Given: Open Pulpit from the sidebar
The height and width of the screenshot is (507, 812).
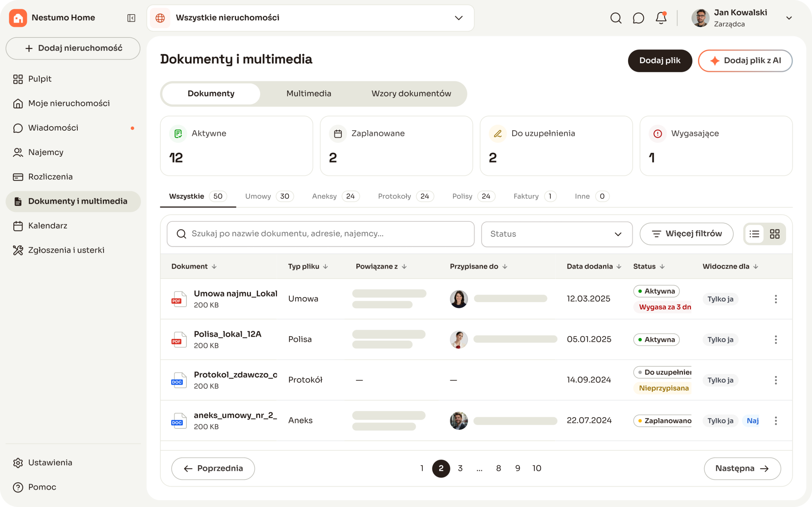Looking at the screenshot, I should click(x=73, y=79).
